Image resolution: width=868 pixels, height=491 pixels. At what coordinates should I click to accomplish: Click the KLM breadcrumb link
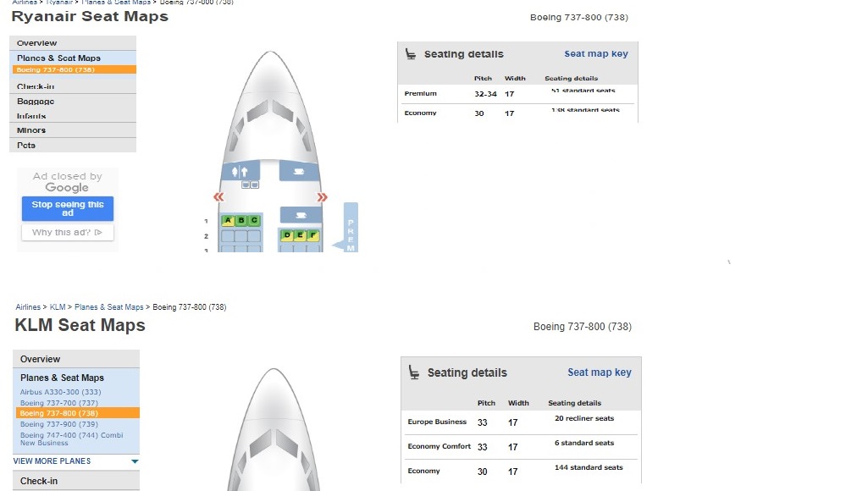click(58, 307)
